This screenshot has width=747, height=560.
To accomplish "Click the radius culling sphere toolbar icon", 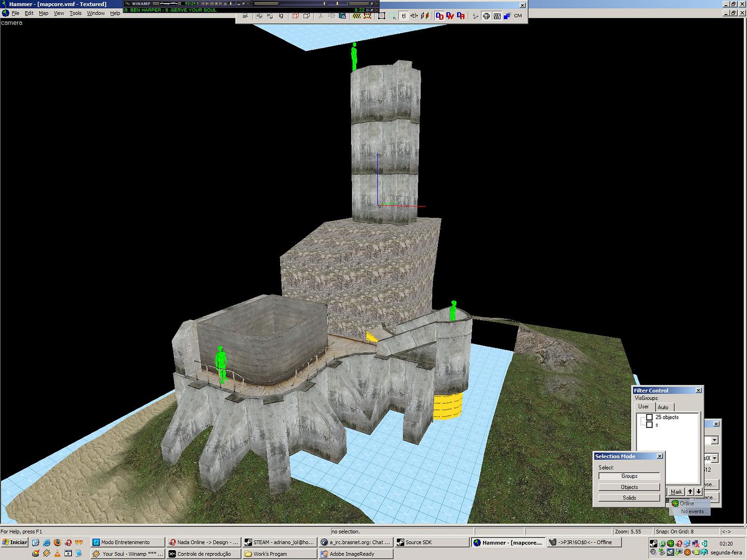I will click(486, 16).
